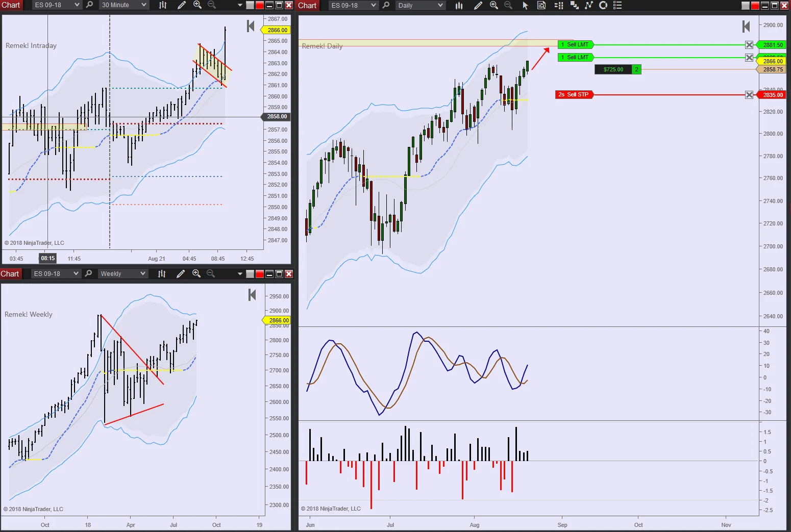Expand ES 09-18 instrument dropdown in Weekly chart
Image resolution: width=791 pixels, height=532 pixels.
[x=76, y=273]
